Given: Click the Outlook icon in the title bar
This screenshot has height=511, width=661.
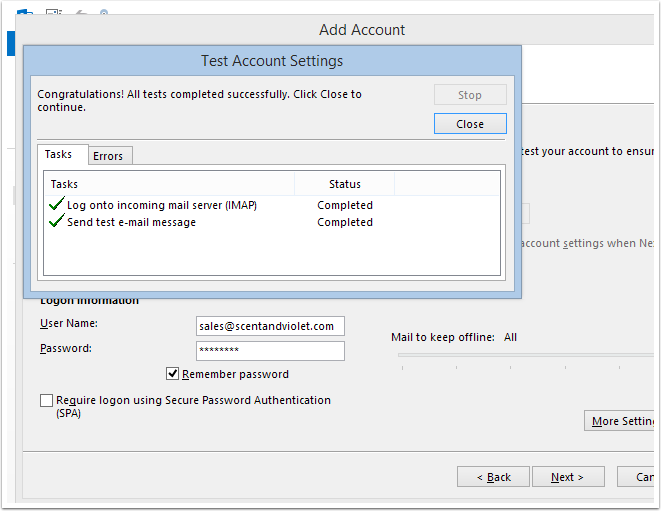Looking at the screenshot, I should [25, 14].
